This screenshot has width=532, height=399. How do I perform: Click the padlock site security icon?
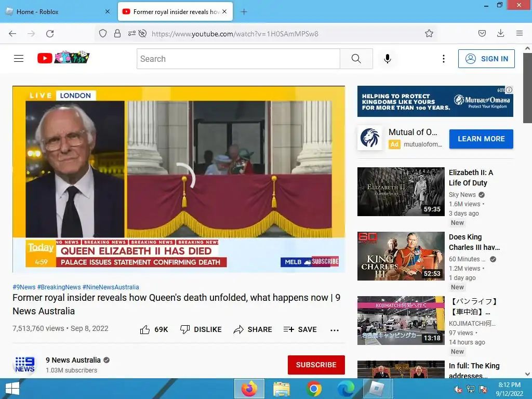(x=117, y=33)
